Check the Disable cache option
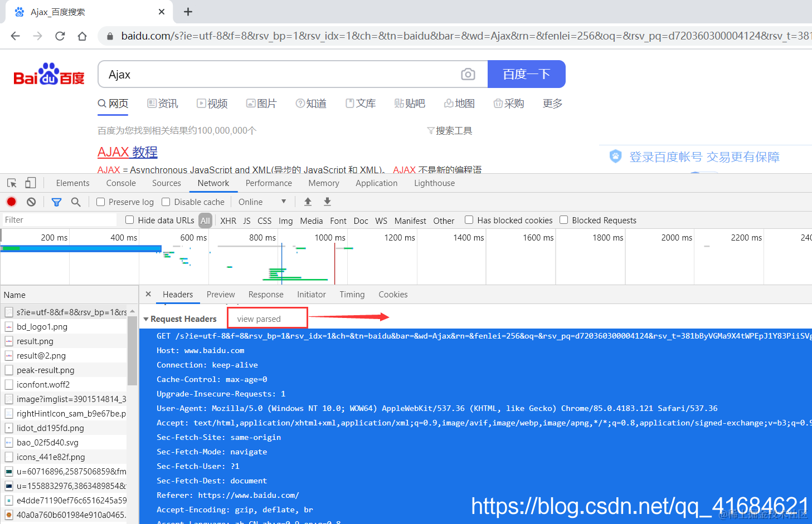 pyautogui.click(x=166, y=202)
